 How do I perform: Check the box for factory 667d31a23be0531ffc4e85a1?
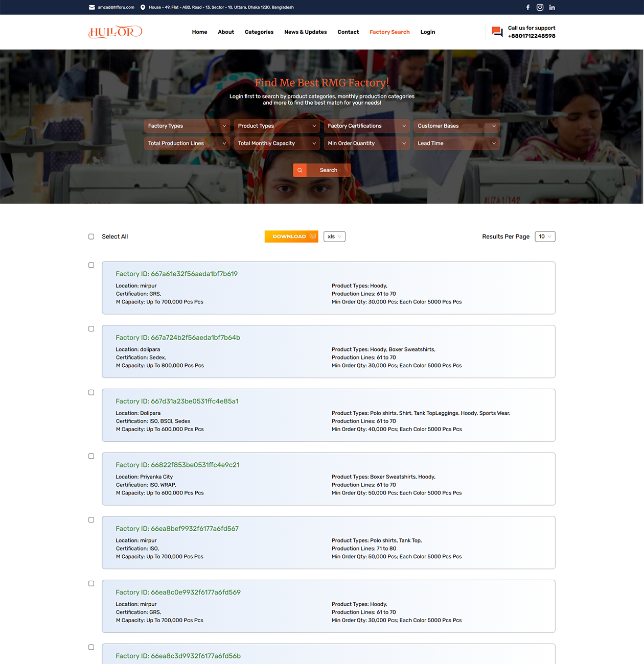pos(91,393)
